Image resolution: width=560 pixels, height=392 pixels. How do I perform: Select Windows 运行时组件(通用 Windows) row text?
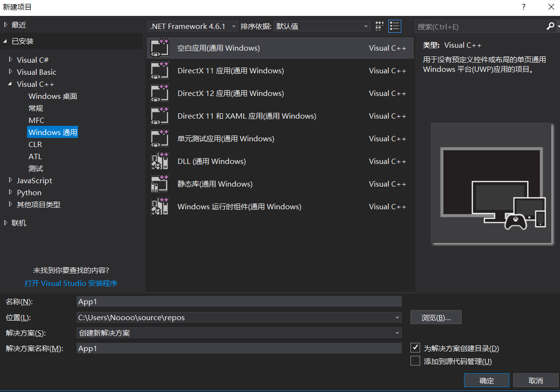tap(239, 207)
